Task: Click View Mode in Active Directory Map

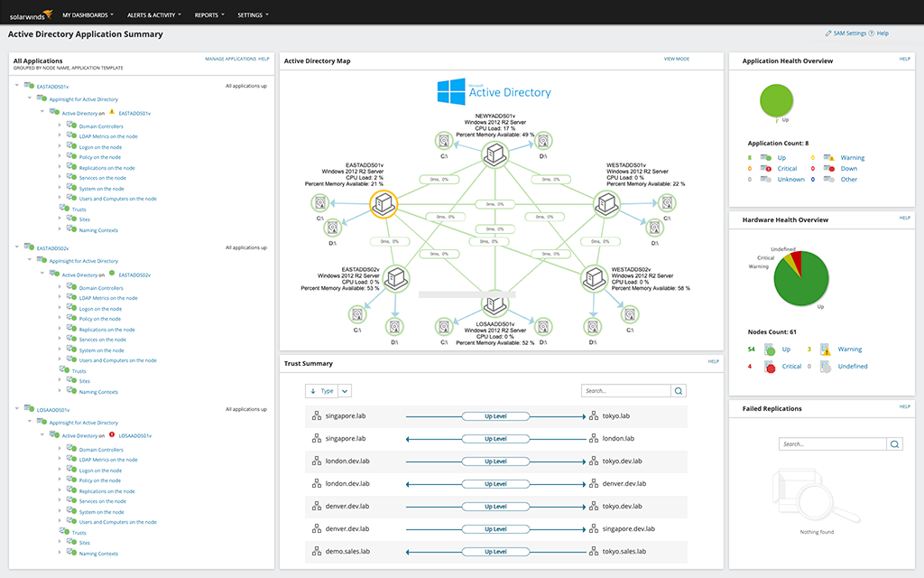Action: [x=677, y=59]
